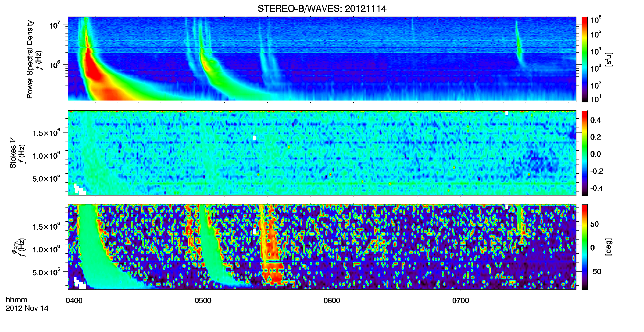Click the title STEREO-B/WAVES: 20121114
The image size is (644, 332).
point(322,9)
